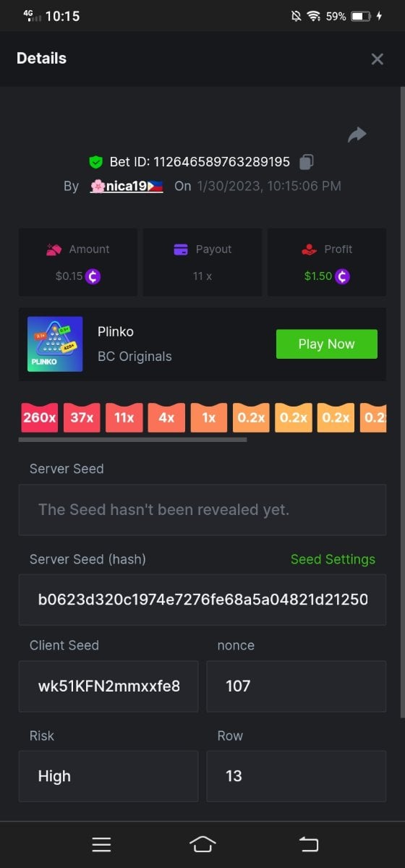Select the 260x multiplier chip

pos(39,417)
